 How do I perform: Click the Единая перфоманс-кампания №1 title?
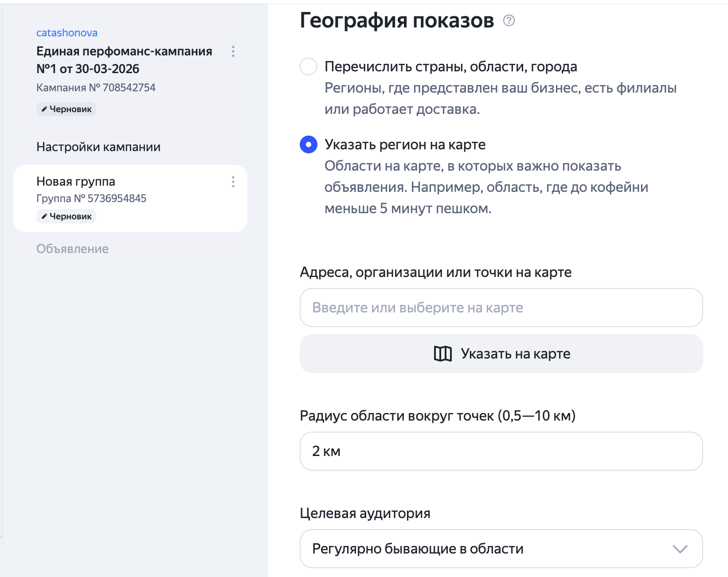click(x=124, y=60)
